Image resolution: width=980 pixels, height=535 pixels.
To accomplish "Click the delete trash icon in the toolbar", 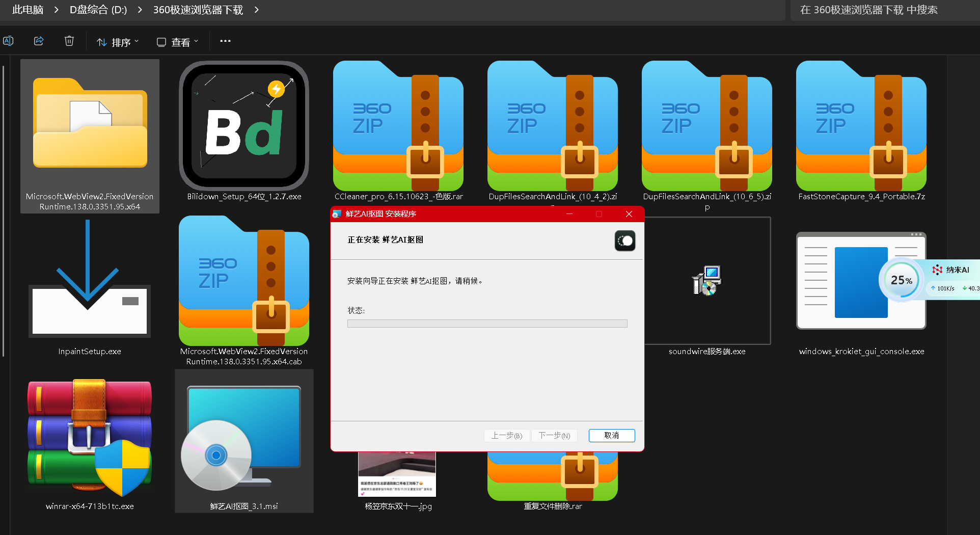I will 69,41.
